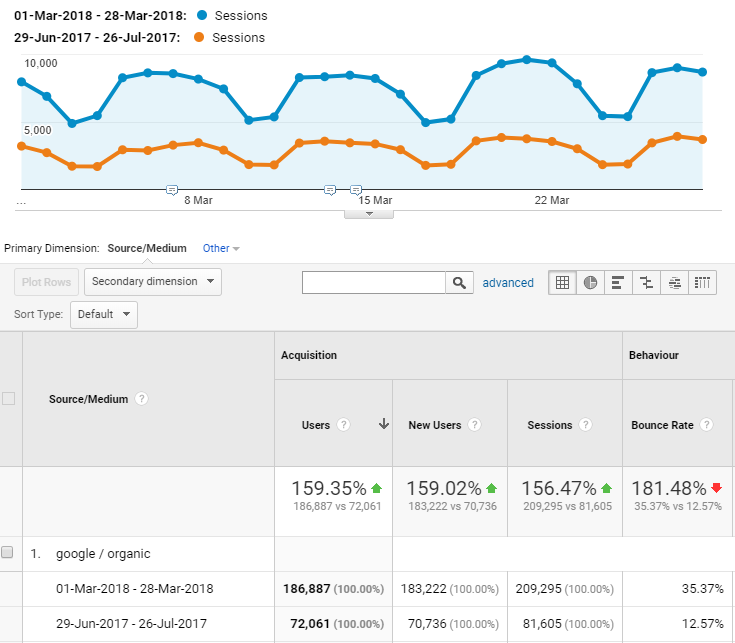
Task: Sort by the Users column header
Action: [x=316, y=425]
